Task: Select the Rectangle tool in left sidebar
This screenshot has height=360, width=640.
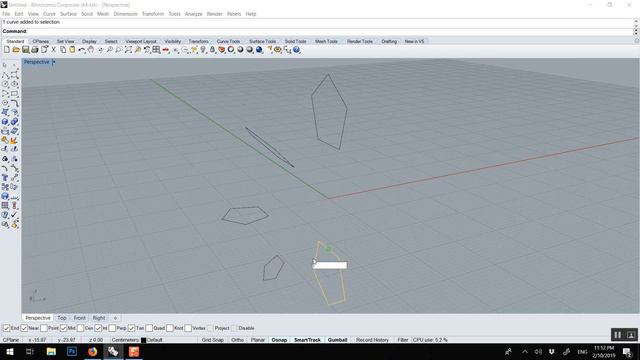Action: (15, 94)
